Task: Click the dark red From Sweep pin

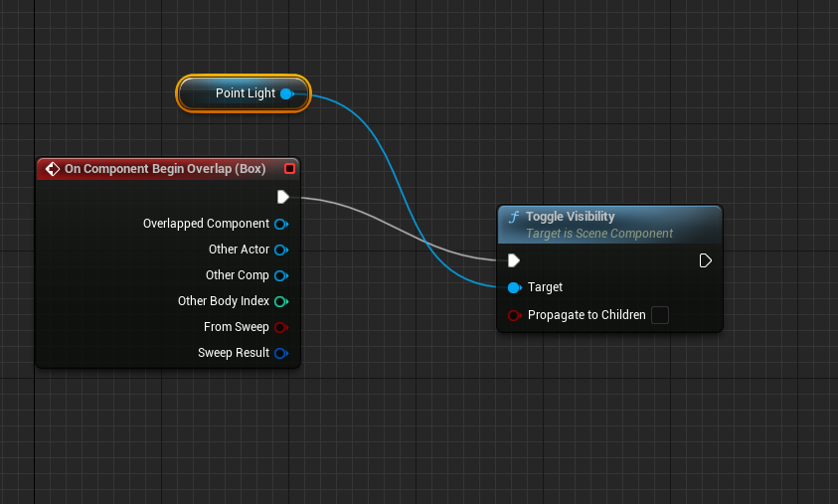Action: tap(280, 327)
